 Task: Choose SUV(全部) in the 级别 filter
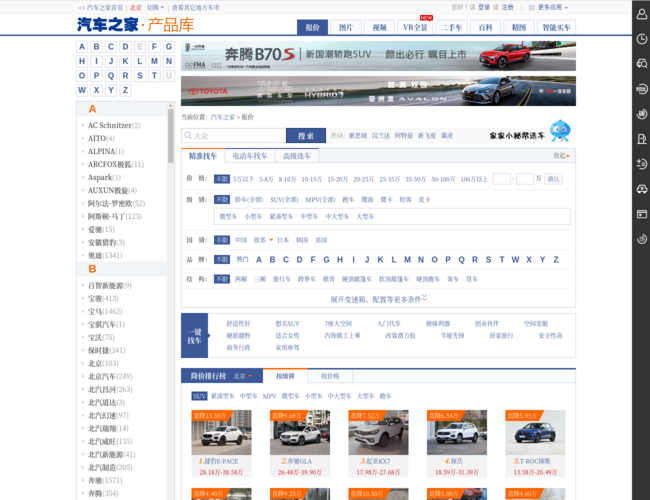[284, 199]
